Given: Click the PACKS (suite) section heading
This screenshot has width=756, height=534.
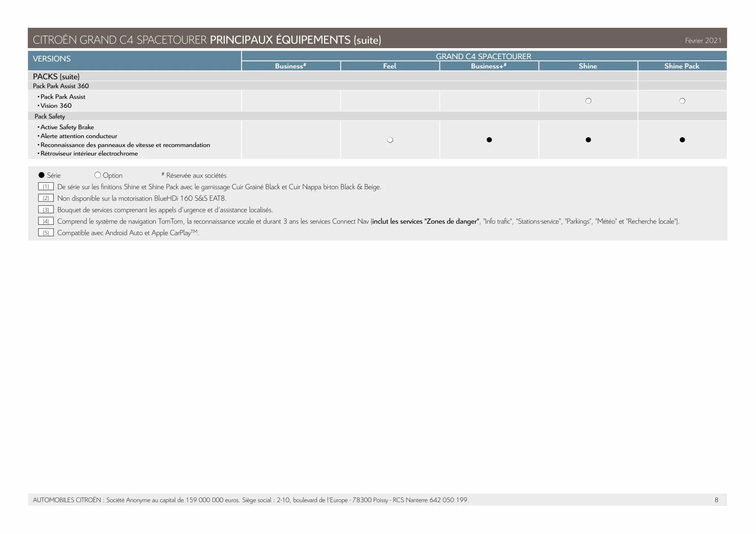Looking at the screenshot, I should click(x=56, y=77).
